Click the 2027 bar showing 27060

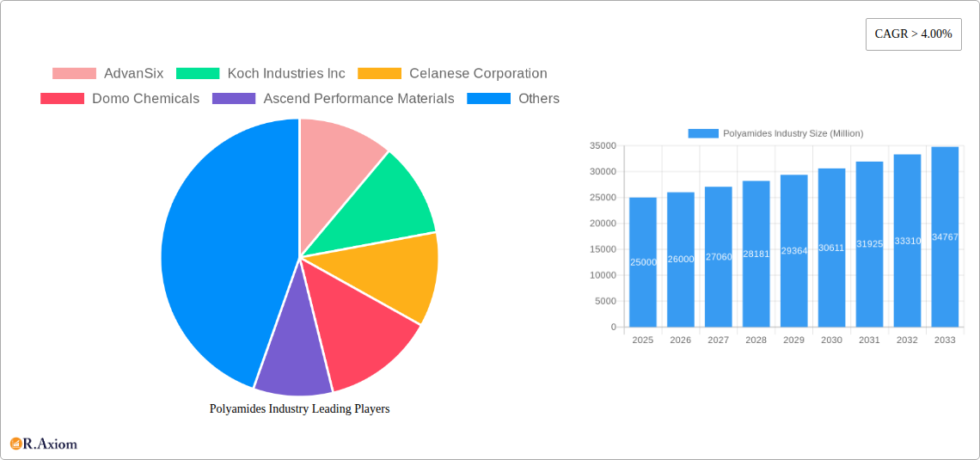(x=718, y=257)
